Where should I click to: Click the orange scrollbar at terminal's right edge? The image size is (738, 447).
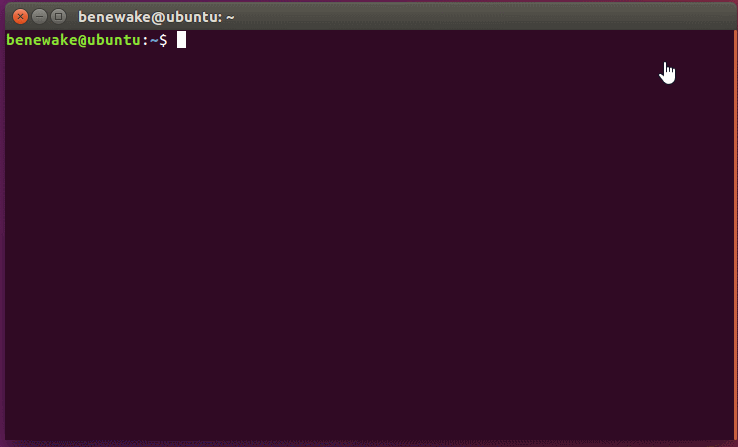coord(735,235)
